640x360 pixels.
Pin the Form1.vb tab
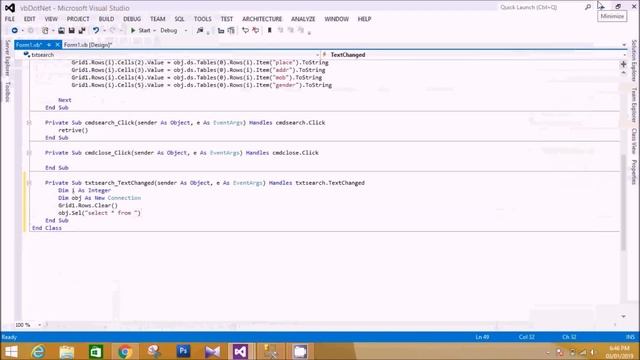pyautogui.click(x=49, y=45)
